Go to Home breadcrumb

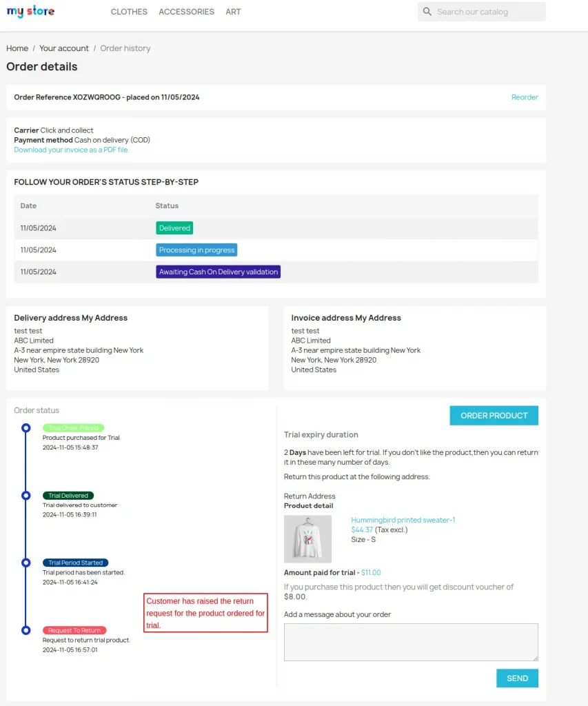click(17, 48)
